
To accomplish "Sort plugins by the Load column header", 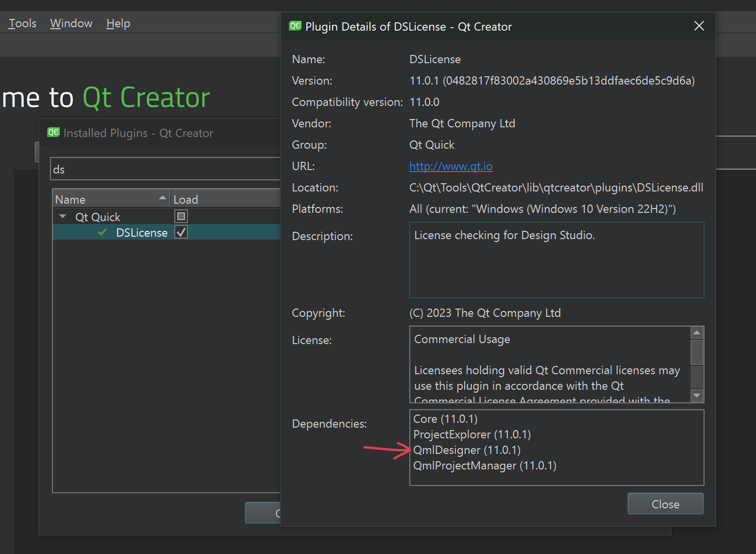I will coord(225,199).
